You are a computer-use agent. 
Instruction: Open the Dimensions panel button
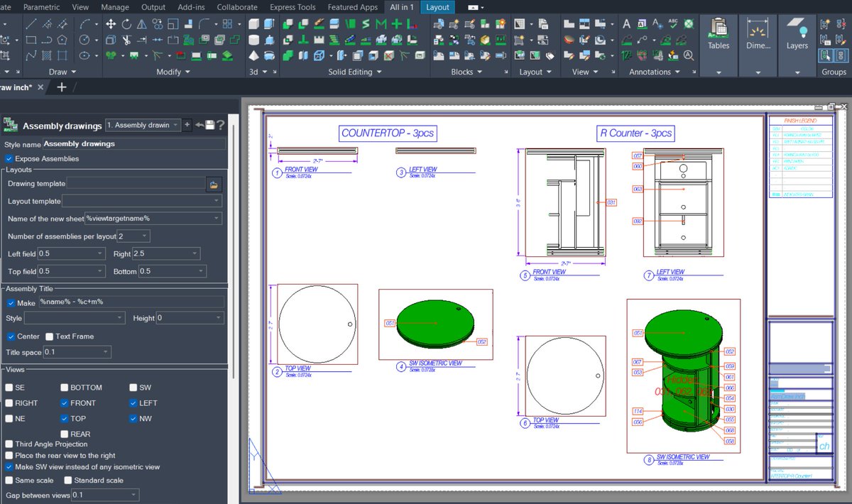tap(758, 46)
